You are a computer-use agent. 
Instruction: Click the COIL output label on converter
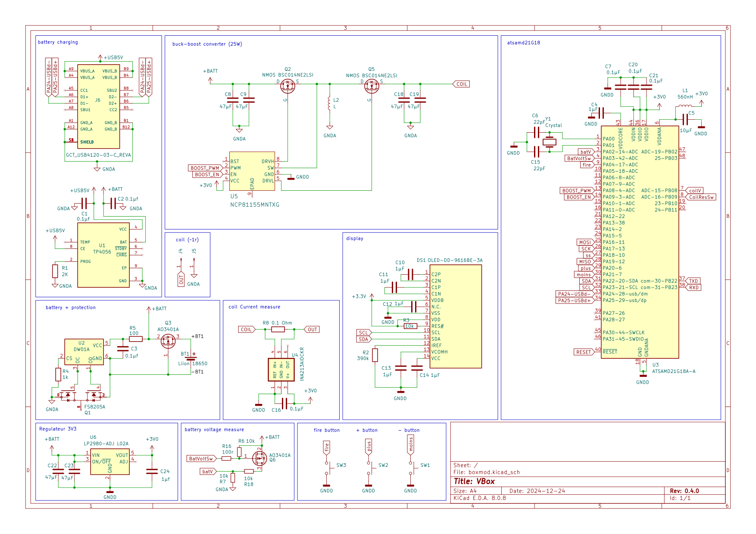[461, 84]
